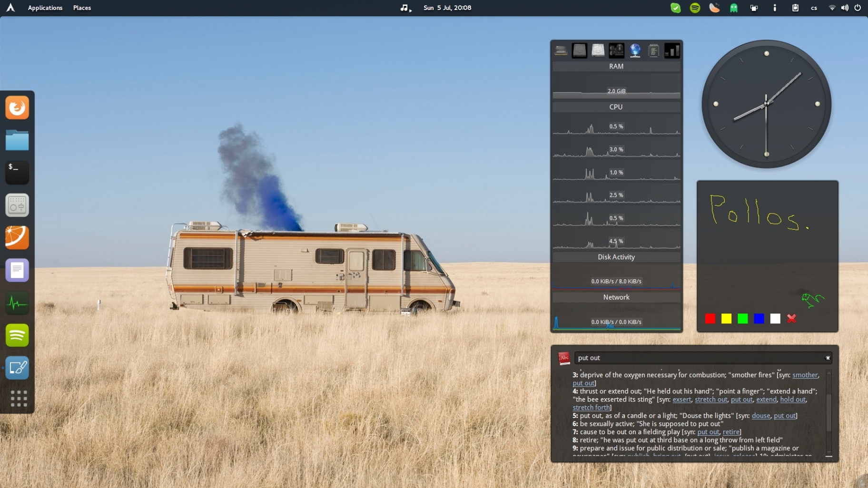Screen dimensions: 868x488
Task: Click the Network section header
Action: click(x=616, y=297)
